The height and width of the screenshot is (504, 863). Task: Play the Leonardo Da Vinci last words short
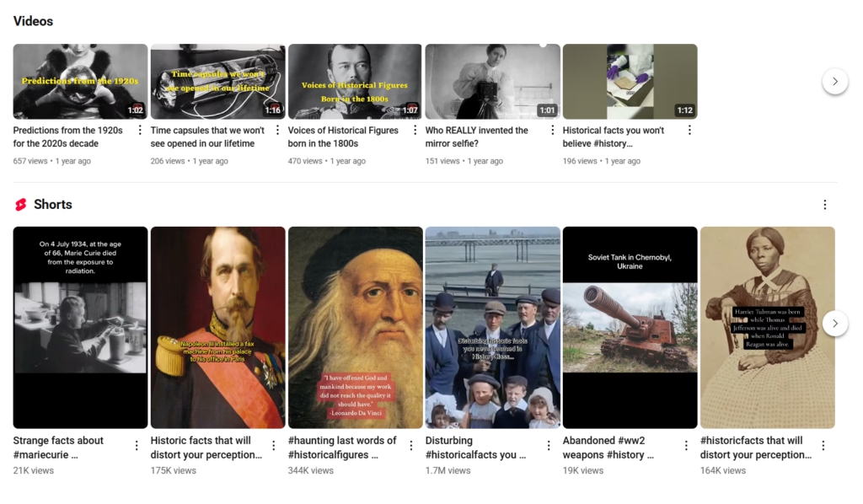point(356,327)
